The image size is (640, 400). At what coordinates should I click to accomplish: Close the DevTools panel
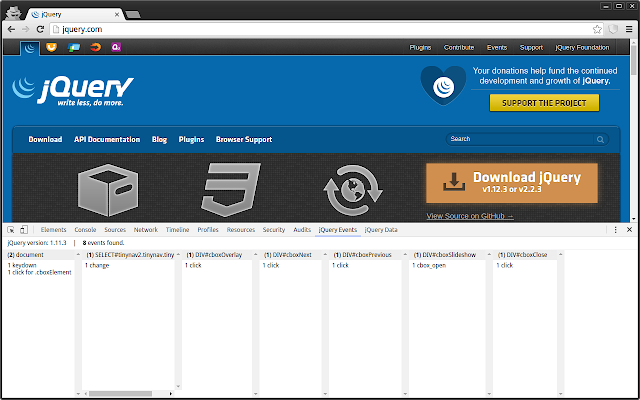click(629, 230)
